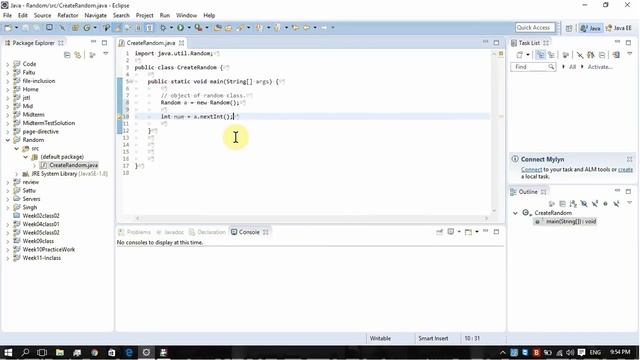Switch to the Java EE perspective
The width and height of the screenshot is (640, 360).
(618, 28)
